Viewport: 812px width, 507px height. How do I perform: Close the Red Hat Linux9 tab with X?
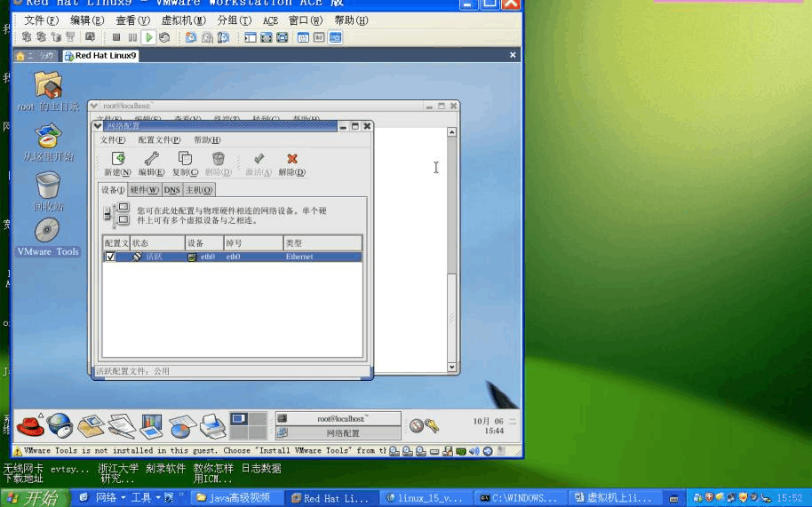pyautogui.click(x=513, y=55)
